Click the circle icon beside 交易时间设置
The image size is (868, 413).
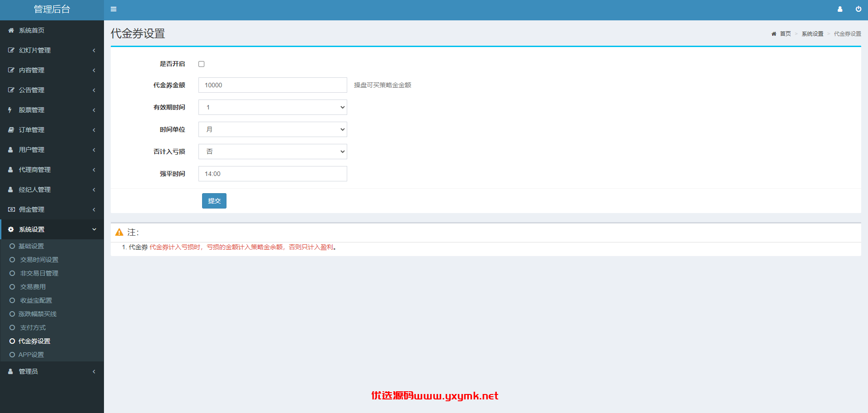[12, 260]
